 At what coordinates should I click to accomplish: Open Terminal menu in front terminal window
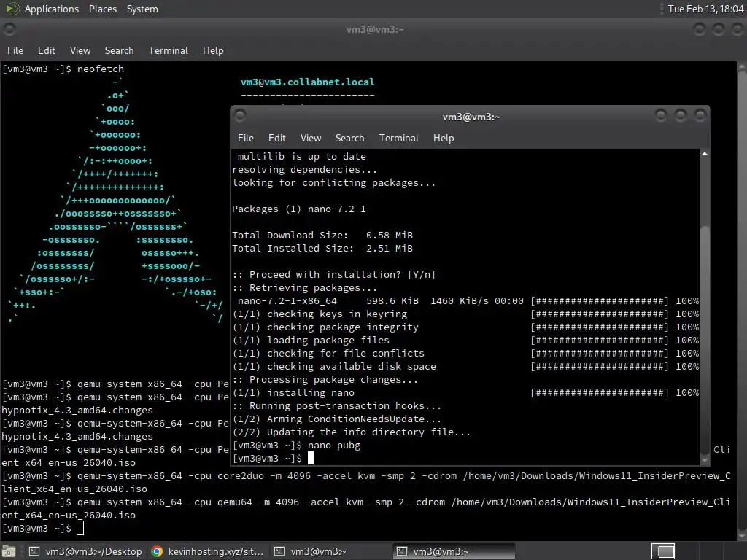click(x=399, y=138)
